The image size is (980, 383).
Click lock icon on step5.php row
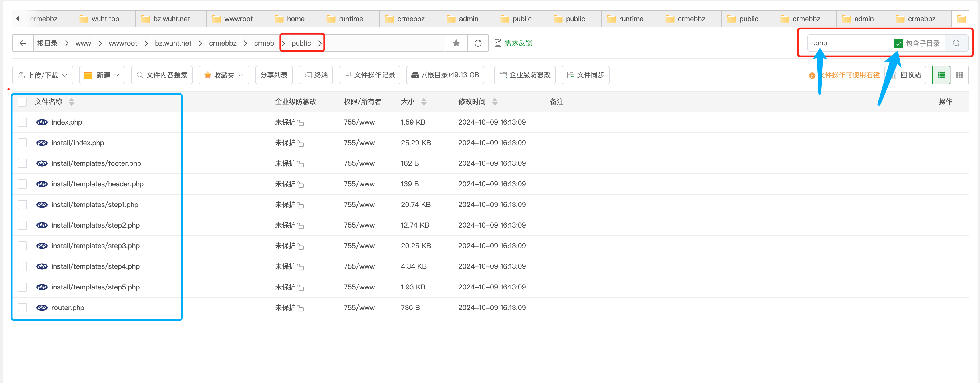(301, 287)
